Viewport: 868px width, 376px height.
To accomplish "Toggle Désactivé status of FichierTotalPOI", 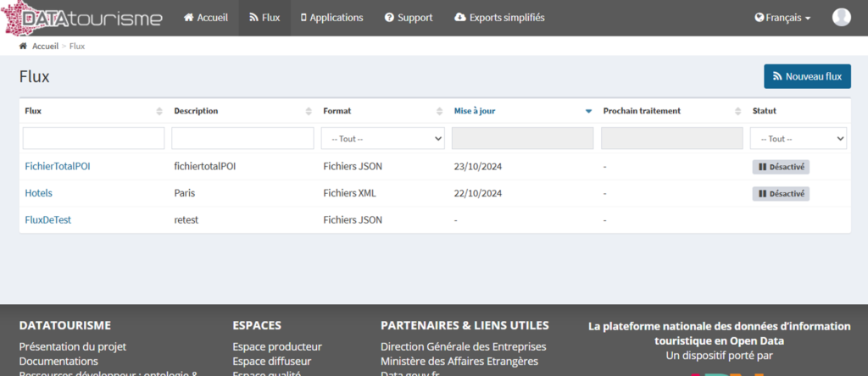I will click(x=781, y=167).
